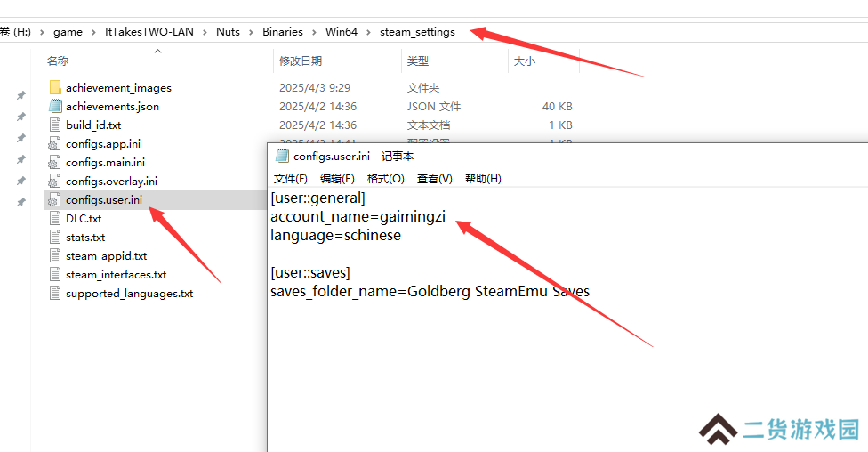Open the achievement_images folder icon
This screenshot has height=452, width=868.
(x=55, y=87)
